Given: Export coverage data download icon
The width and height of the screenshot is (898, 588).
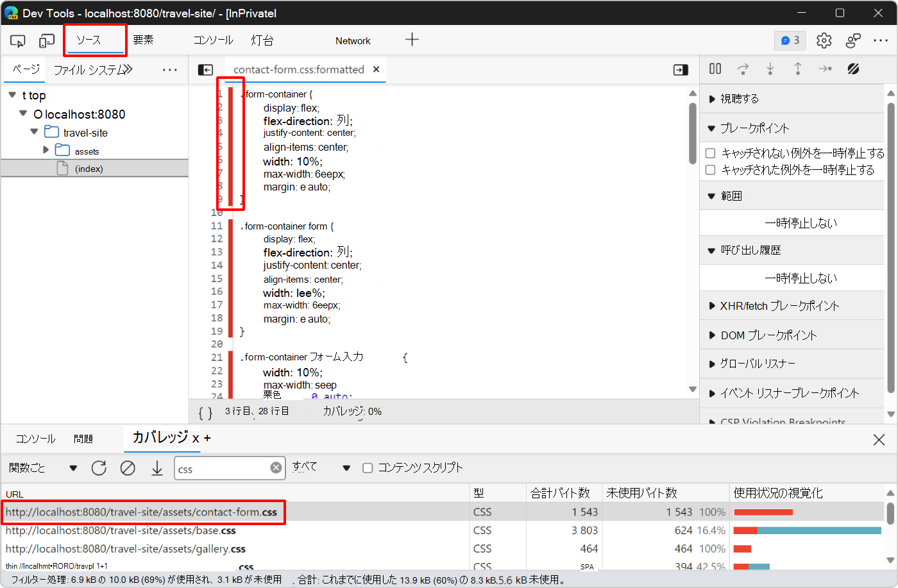Looking at the screenshot, I should [157, 468].
